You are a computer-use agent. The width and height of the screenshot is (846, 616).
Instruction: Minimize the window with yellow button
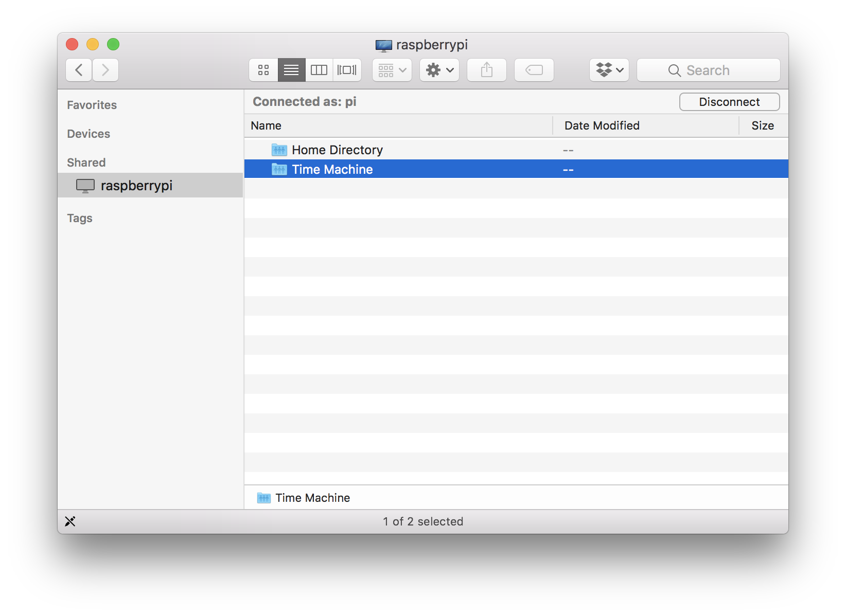(x=93, y=44)
